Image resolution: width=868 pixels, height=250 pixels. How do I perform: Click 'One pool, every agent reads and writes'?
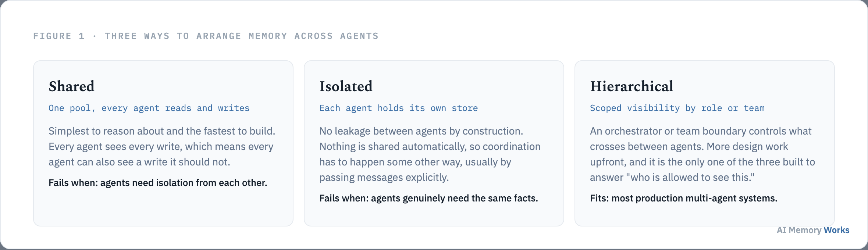click(x=149, y=108)
